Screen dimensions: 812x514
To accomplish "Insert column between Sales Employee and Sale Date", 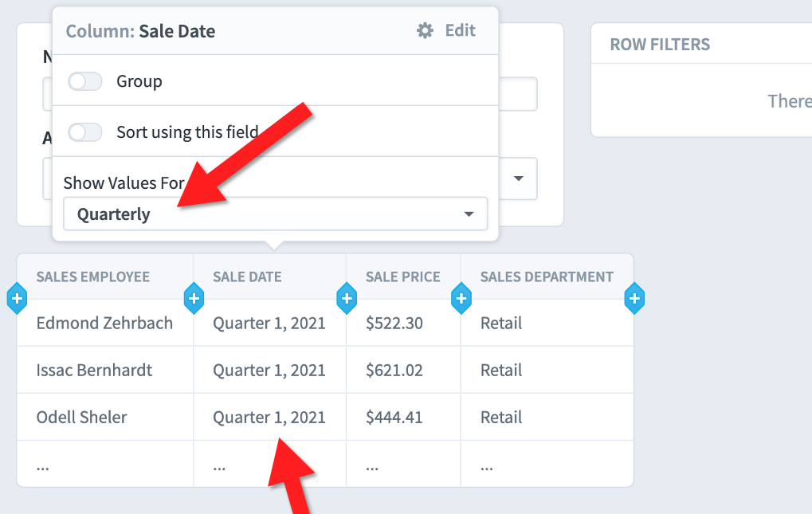I will (x=194, y=299).
